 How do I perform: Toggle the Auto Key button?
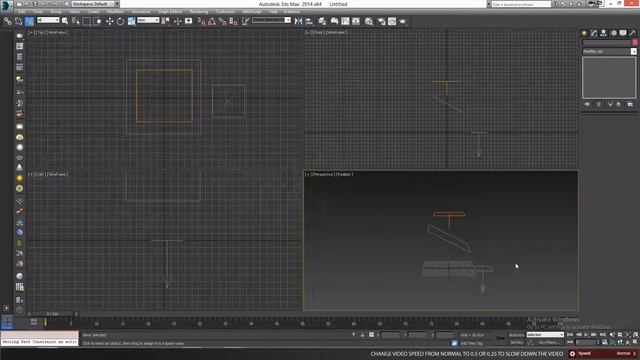click(x=517, y=335)
